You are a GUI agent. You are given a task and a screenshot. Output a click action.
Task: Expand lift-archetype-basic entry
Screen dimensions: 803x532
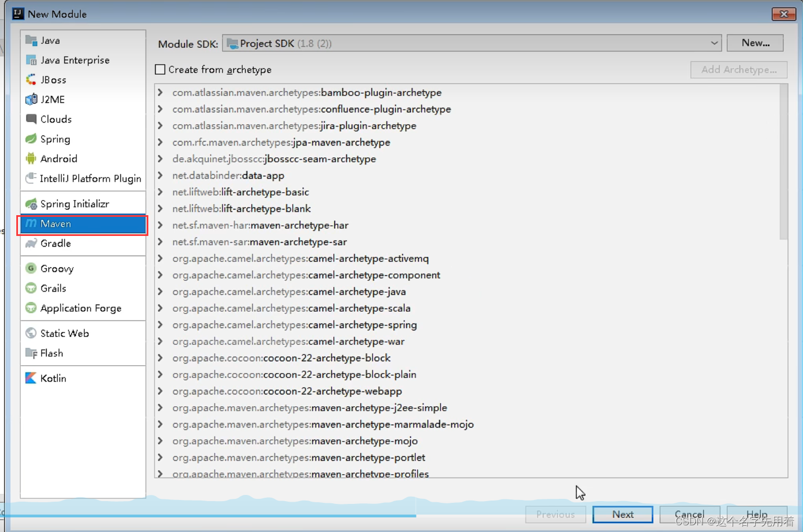[161, 192]
